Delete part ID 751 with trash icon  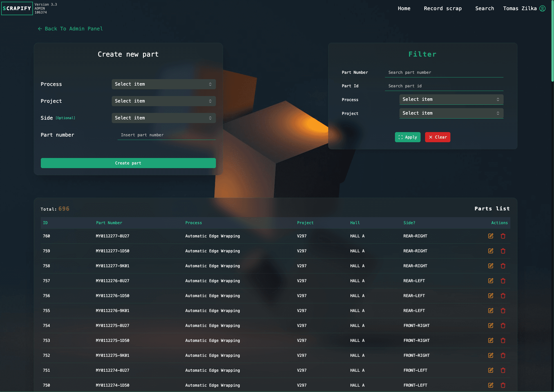click(503, 370)
